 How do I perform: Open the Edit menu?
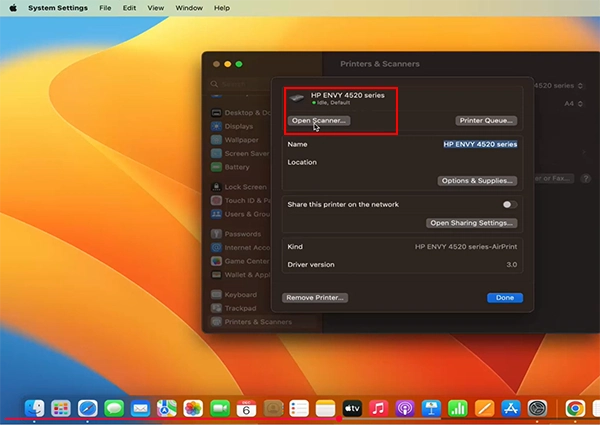click(x=129, y=8)
